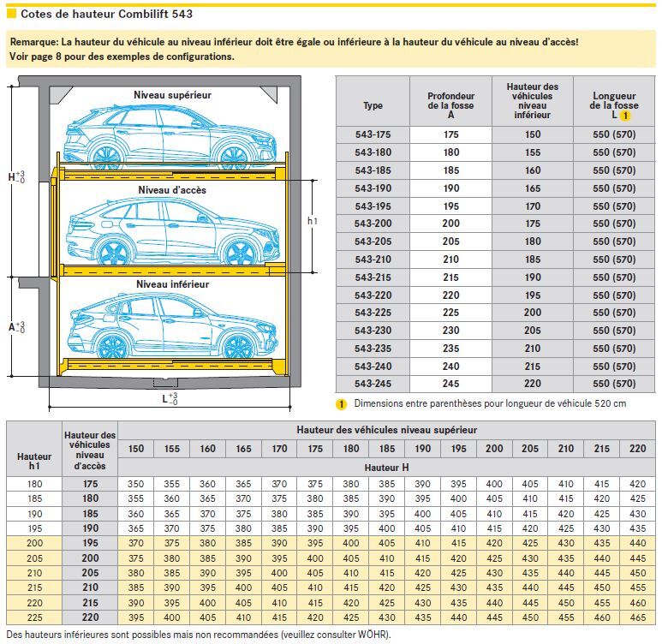
Task: Select the Hauteur H subheader row
Action: pyautogui.click(x=386, y=468)
